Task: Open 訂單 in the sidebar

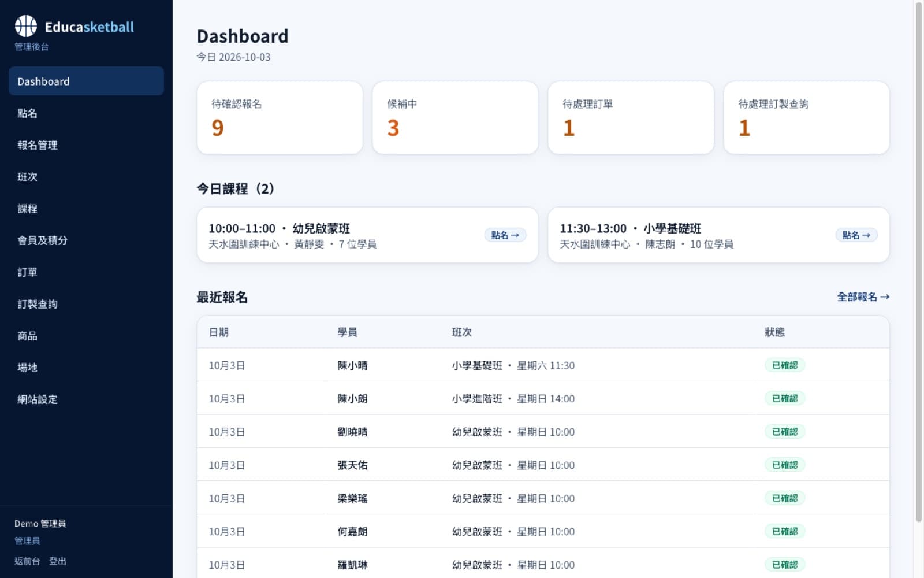Action: coord(86,272)
